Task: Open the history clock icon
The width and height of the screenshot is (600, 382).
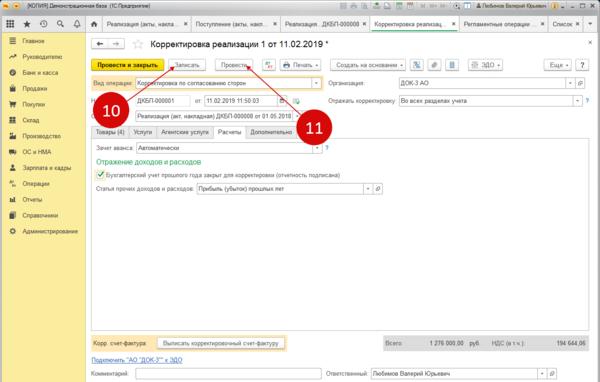Action: click(44, 24)
